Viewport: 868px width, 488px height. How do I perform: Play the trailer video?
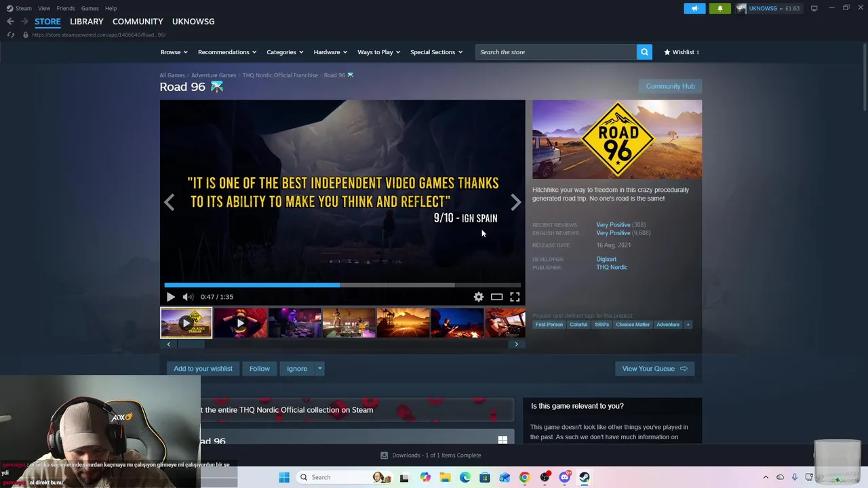(x=170, y=297)
